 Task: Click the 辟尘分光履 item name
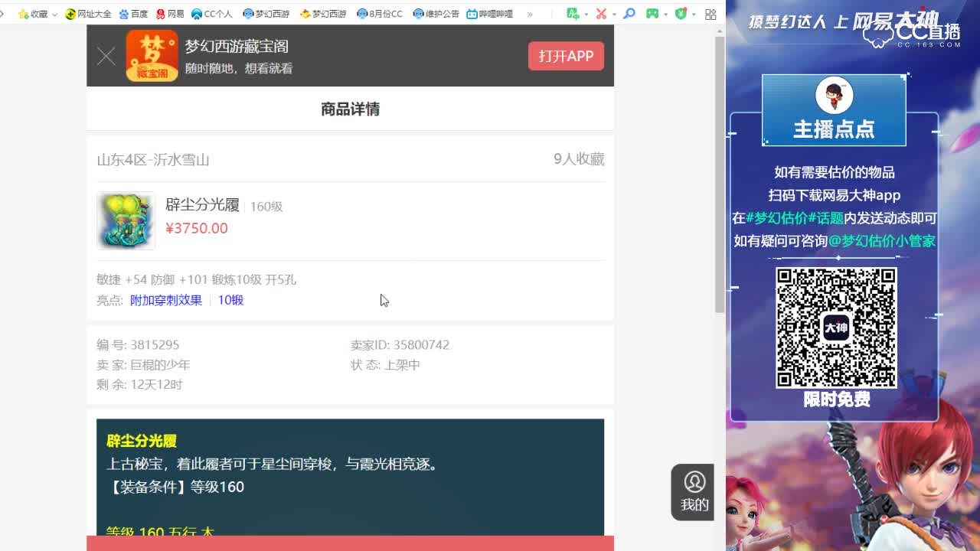pyautogui.click(x=202, y=205)
